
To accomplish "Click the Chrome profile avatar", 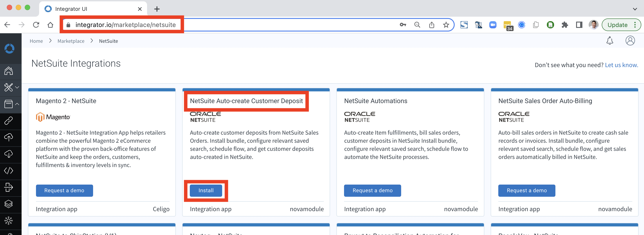I will (x=593, y=25).
